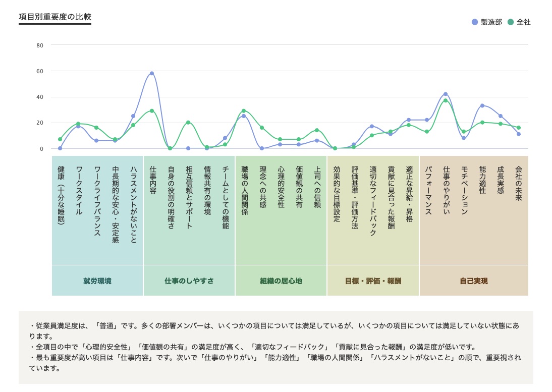Click the 全社 point at 会社の未来
552x392 pixels.
coord(519,128)
